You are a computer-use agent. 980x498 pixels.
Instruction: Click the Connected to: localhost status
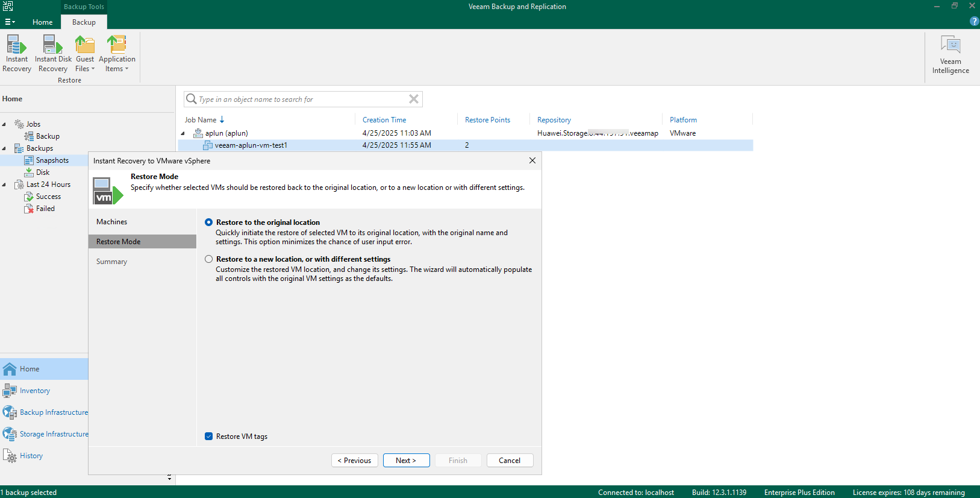[x=635, y=493]
